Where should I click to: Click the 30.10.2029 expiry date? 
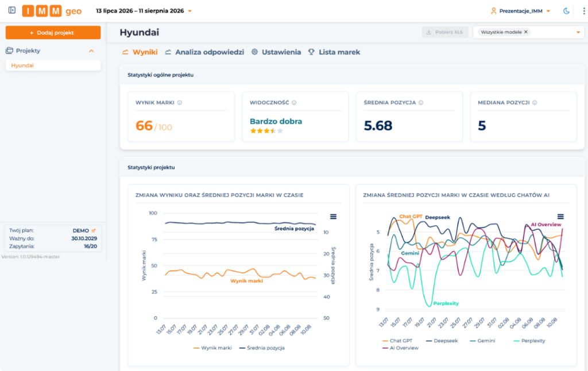pyautogui.click(x=84, y=238)
